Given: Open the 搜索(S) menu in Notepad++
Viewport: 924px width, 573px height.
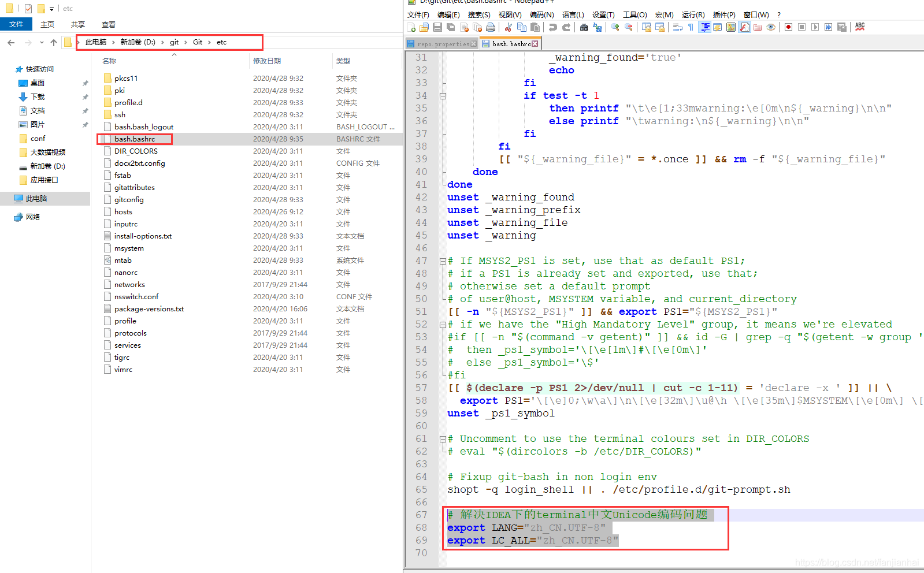Looking at the screenshot, I should tap(479, 15).
